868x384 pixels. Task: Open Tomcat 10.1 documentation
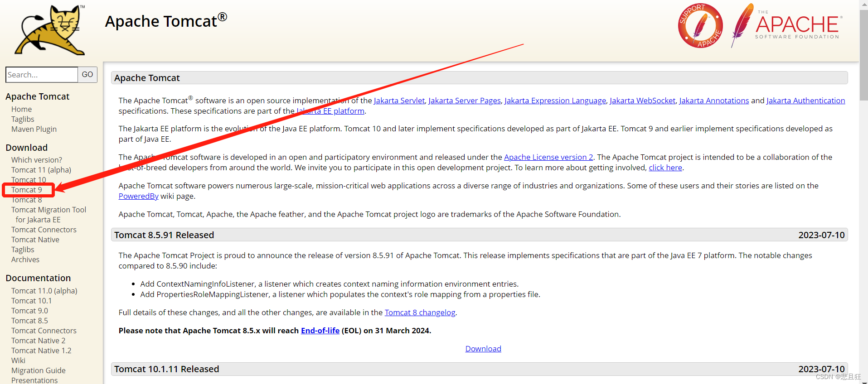pos(31,301)
